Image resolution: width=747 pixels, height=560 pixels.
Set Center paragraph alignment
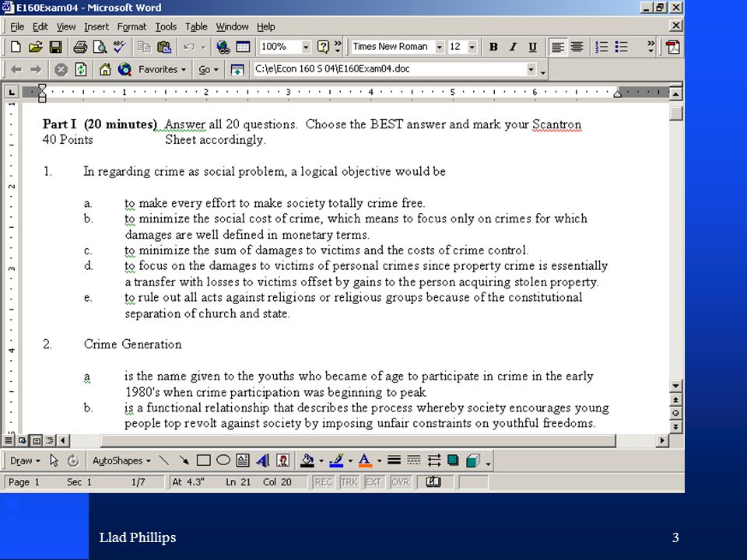click(577, 47)
